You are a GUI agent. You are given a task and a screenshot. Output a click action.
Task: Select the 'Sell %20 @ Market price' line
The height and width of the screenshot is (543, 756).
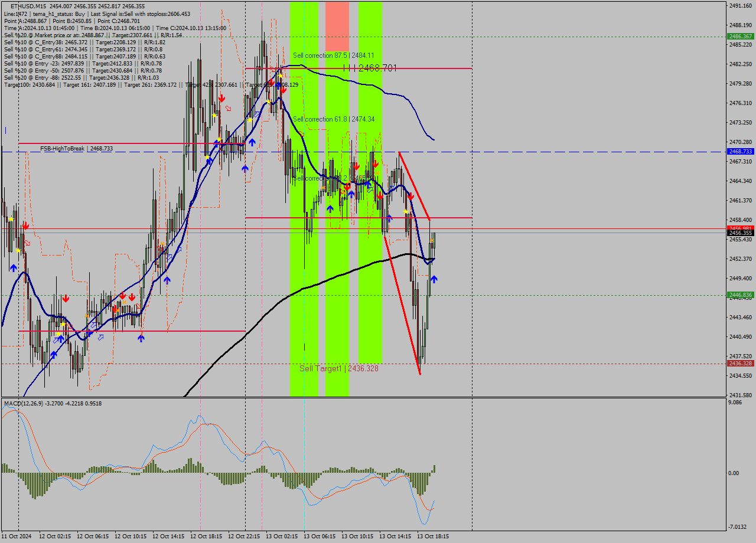tap(93, 35)
